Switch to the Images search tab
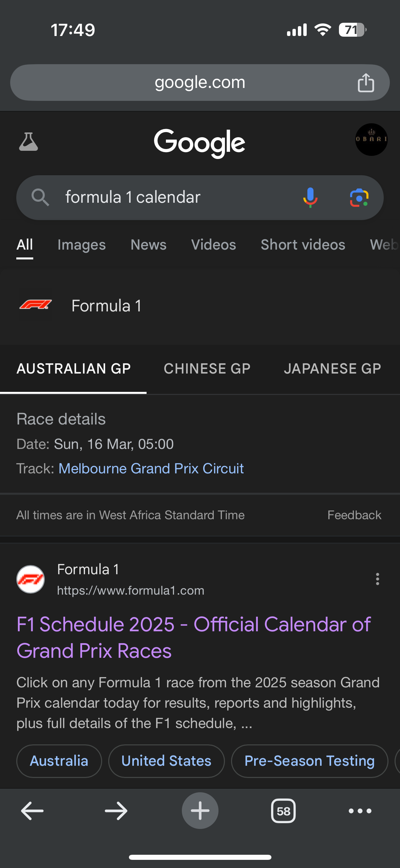This screenshot has width=400, height=868. [81, 245]
